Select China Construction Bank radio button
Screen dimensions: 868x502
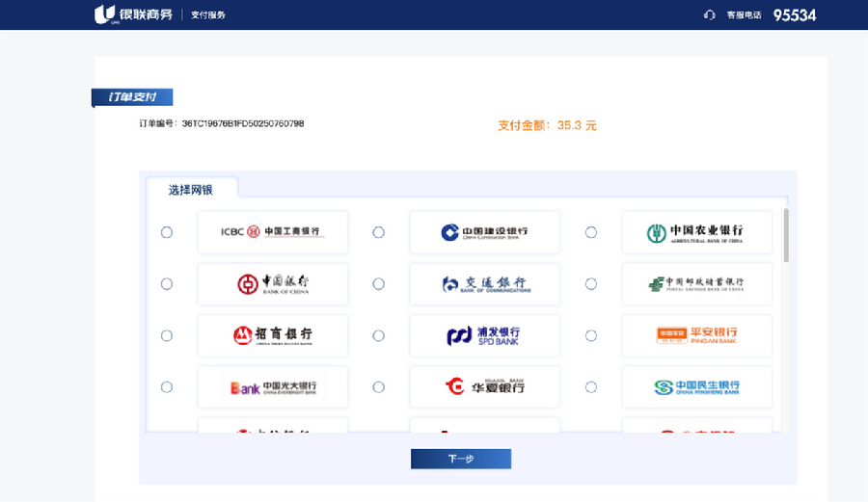tap(379, 232)
